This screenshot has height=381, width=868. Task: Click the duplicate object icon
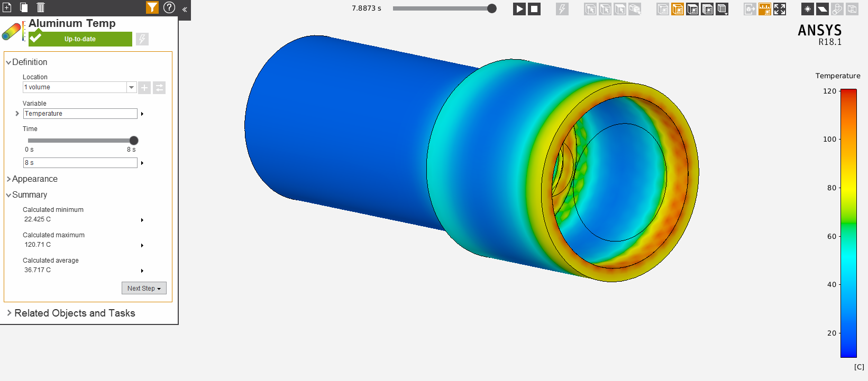(x=24, y=7)
